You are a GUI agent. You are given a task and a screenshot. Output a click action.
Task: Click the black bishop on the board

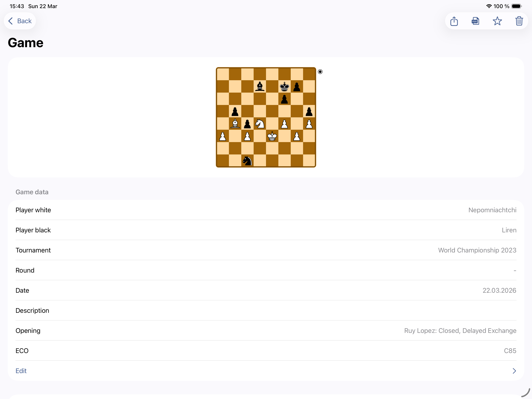[x=260, y=87]
